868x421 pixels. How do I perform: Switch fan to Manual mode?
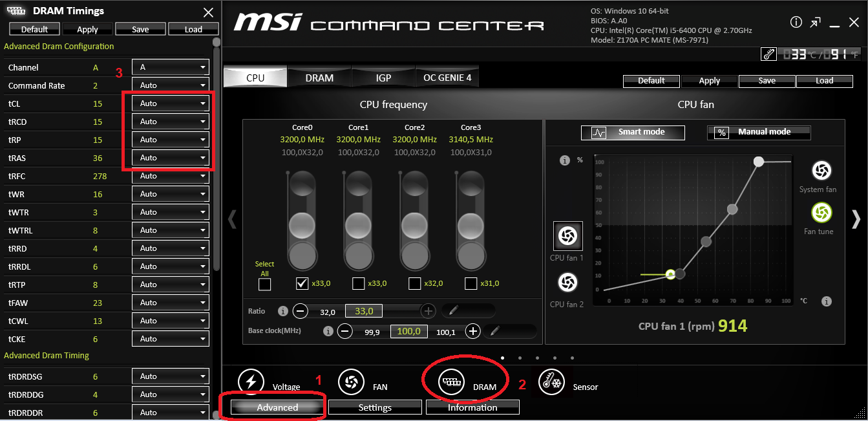759,132
